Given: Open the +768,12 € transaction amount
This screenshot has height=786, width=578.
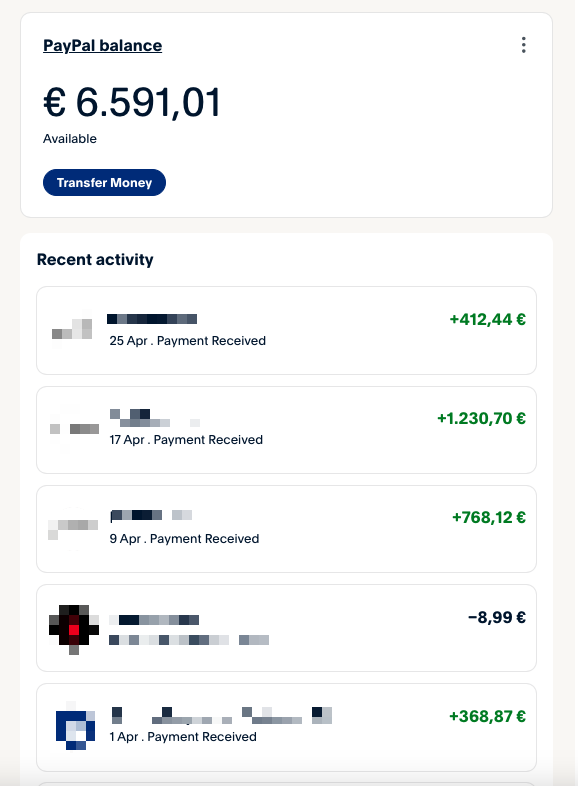Looking at the screenshot, I should point(489,517).
